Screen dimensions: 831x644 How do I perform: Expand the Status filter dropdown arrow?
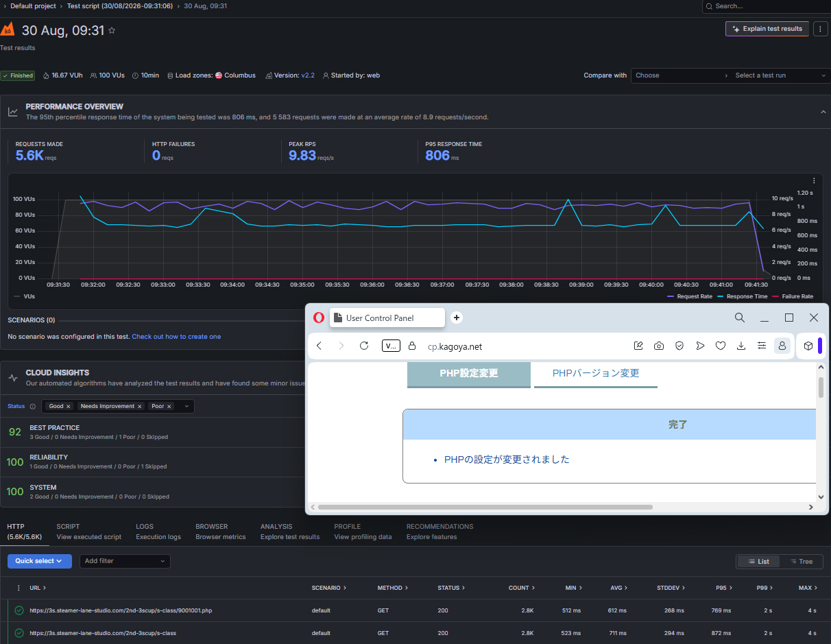tap(185, 406)
